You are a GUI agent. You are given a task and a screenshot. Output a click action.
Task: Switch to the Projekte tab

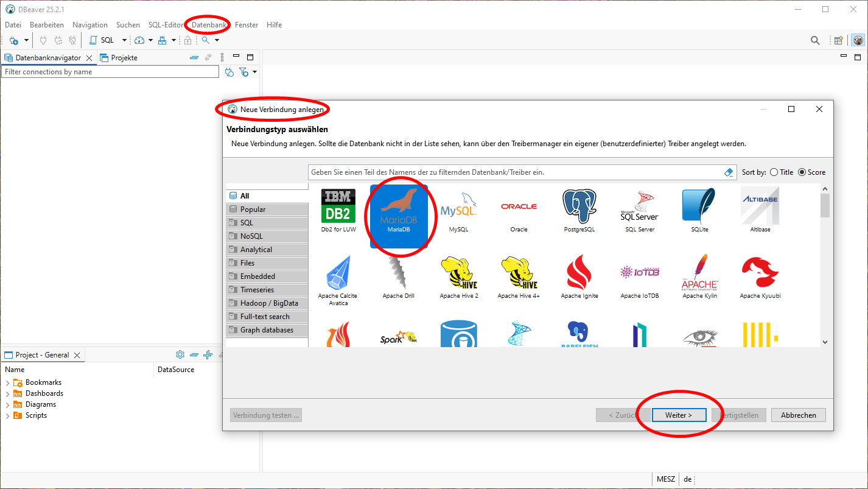tap(119, 58)
